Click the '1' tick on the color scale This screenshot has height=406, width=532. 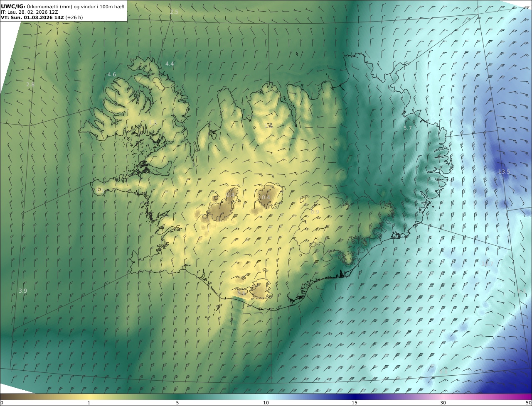(x=89, y=403)
